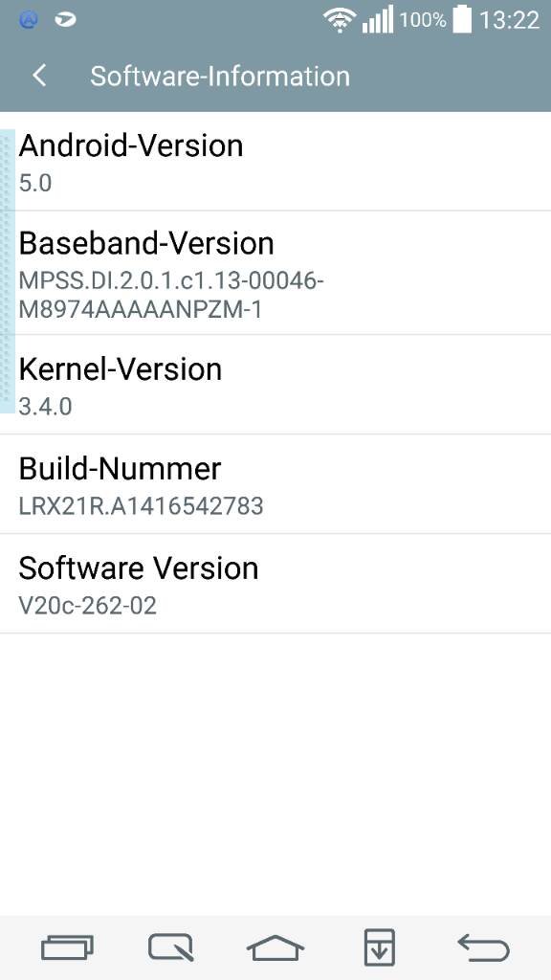Viewport: 551px width, 980px height.
Task: Tap the back navigation button at the bottom
Action: [x=483, y=947]
